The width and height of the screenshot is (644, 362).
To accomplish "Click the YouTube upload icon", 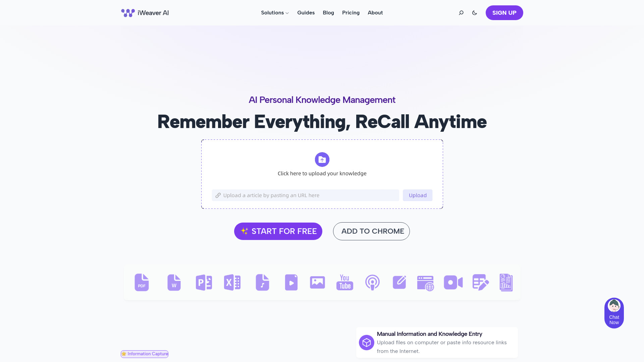I will point(344,283).
